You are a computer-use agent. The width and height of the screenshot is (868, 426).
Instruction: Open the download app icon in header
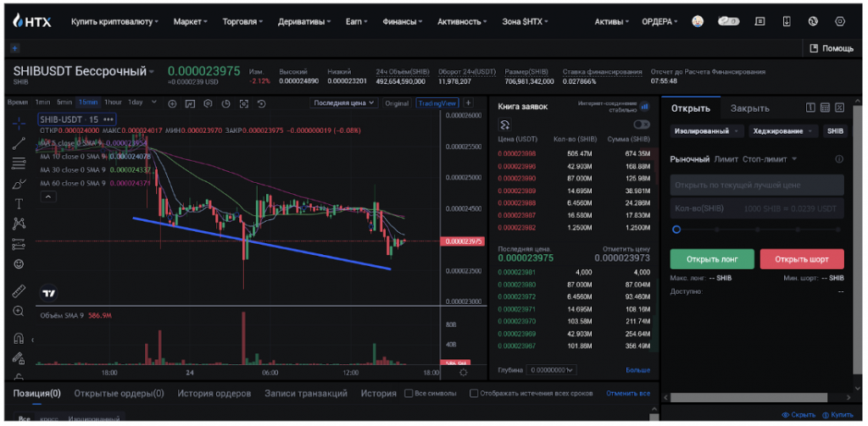[x=786, y=21]
